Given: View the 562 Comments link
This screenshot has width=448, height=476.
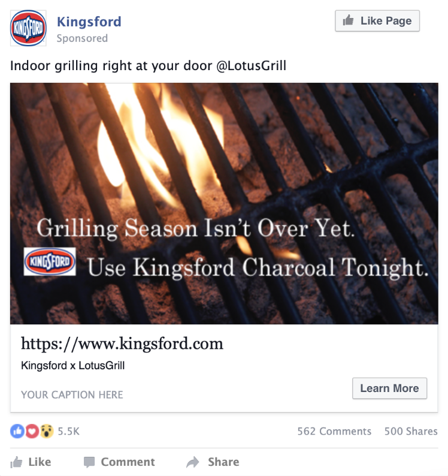Looking at the screenshot, I should [x=334, y=431].
